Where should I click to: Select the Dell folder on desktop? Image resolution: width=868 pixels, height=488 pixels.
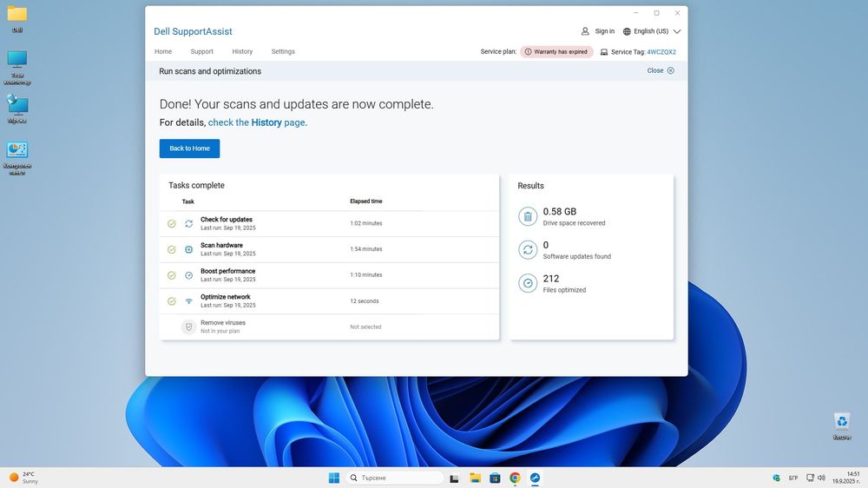(17, 18)
